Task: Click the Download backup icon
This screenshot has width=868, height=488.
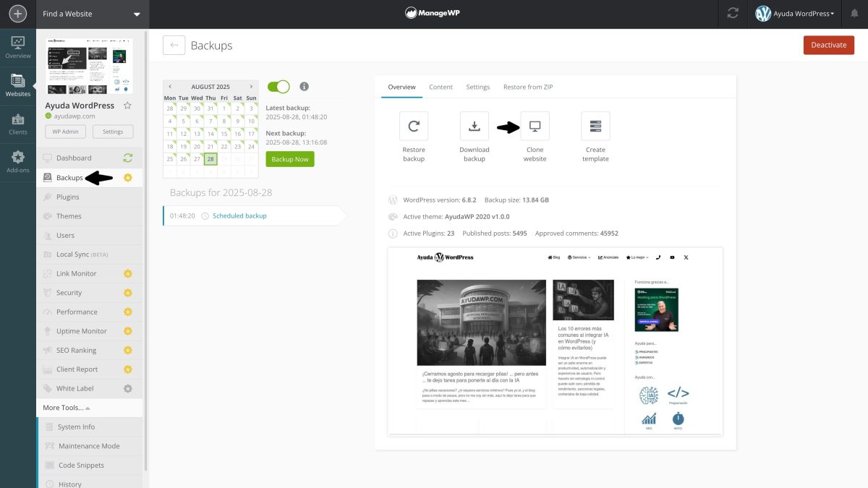Action: click(474, 126)
